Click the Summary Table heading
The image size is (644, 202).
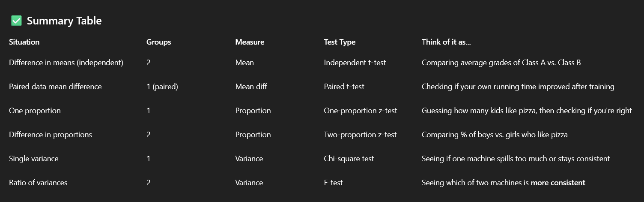pyautogui.click(x=64, y=21)
